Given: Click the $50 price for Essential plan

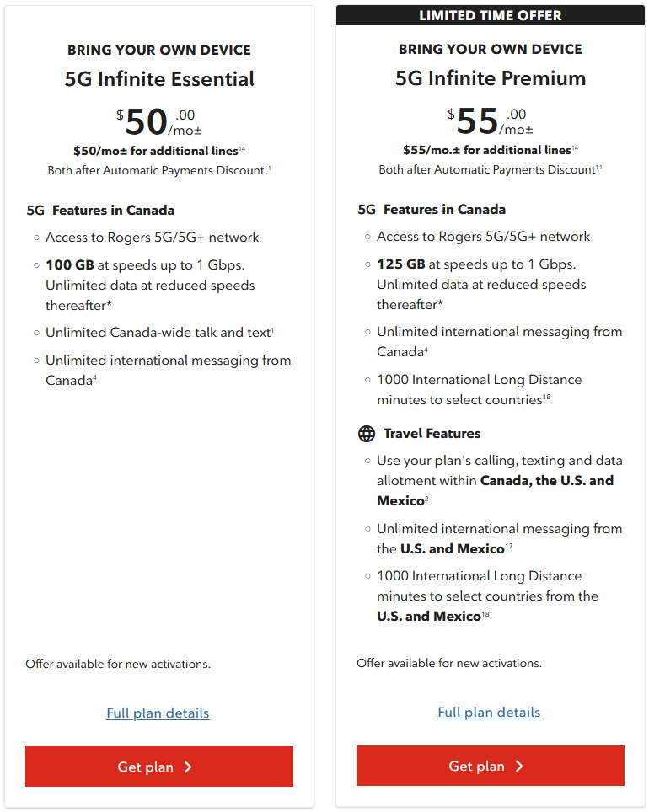Looking at the screenshot, I should click(x=145, y=120).
